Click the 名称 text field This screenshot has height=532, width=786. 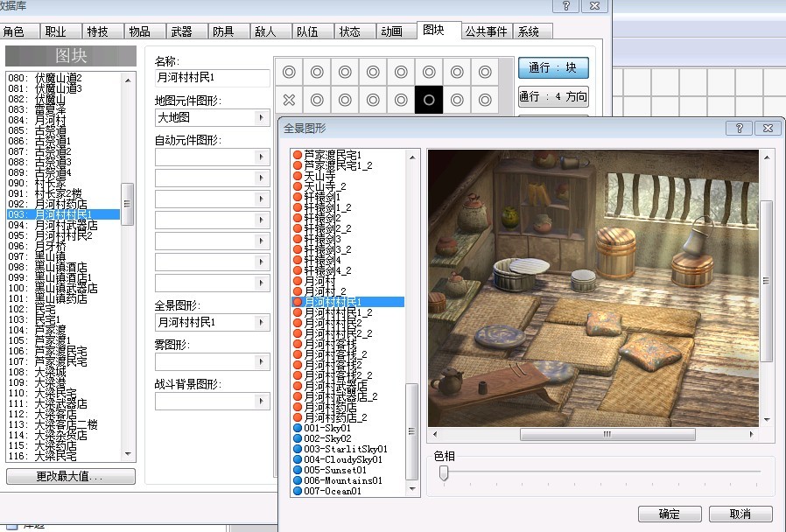[212, 78]
